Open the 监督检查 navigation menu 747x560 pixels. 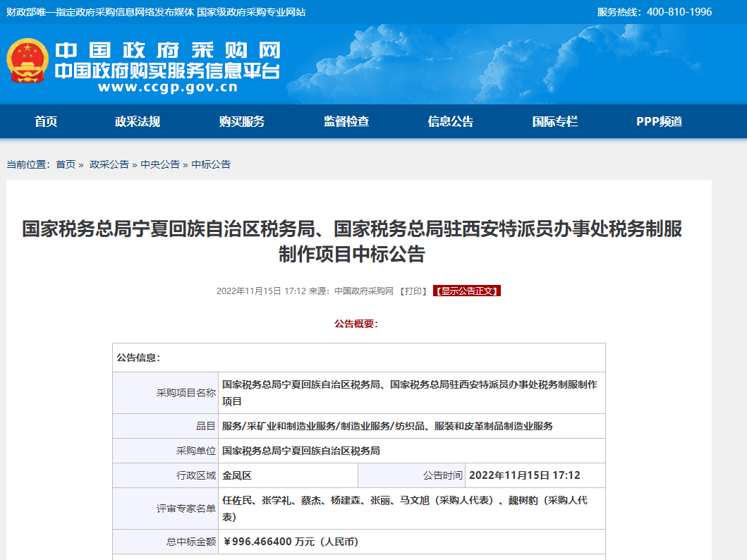pos(346,121)
